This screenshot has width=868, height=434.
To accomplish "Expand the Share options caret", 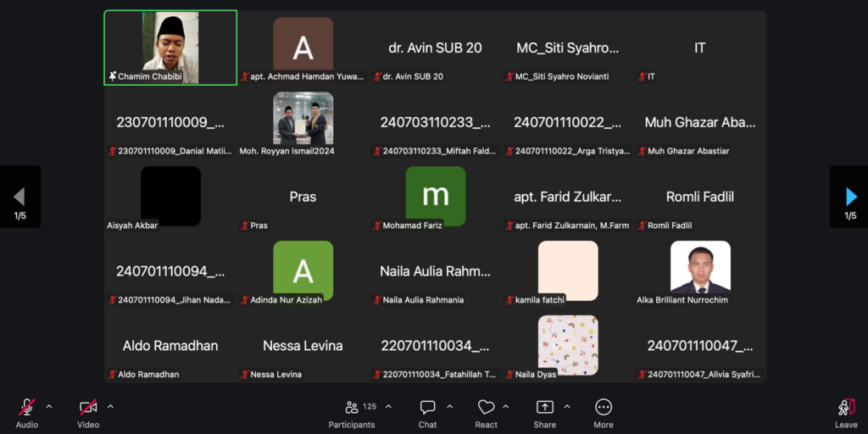I will [567, 407].
